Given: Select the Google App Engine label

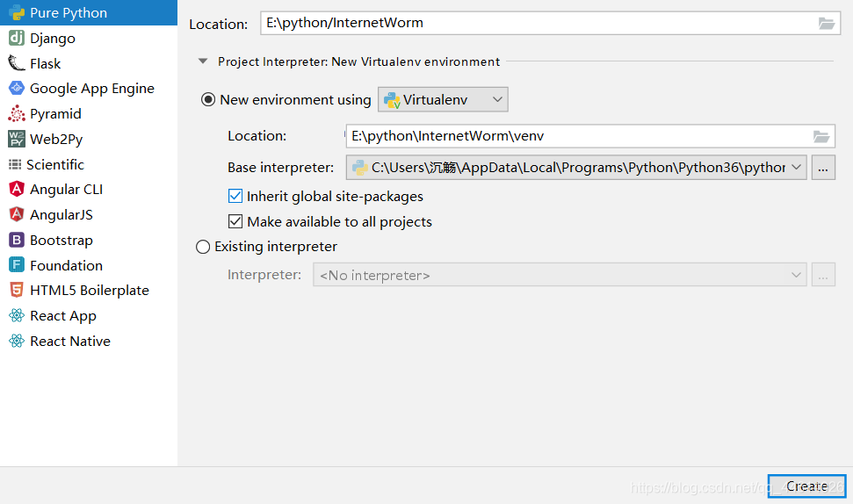Looking at the screenshot, I should click(x=92, y=89).
